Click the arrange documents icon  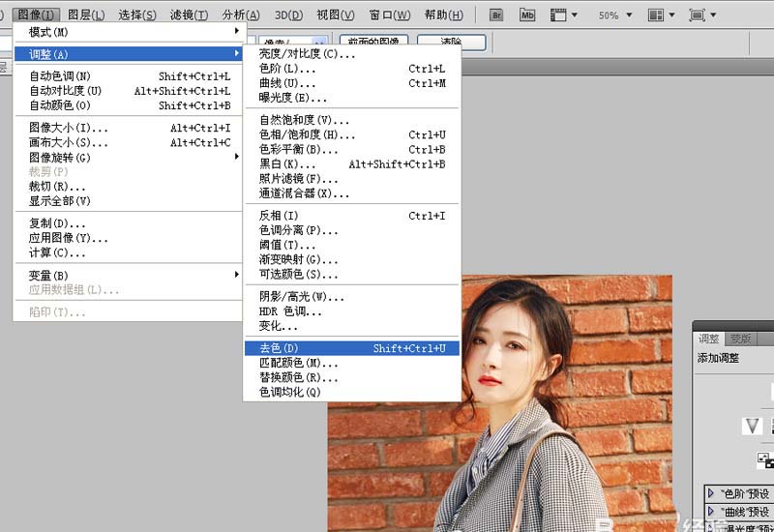point(656,15)
